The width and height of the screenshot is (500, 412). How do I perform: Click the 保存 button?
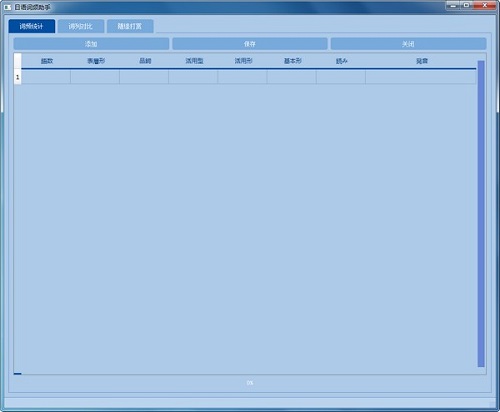(250, 44)
